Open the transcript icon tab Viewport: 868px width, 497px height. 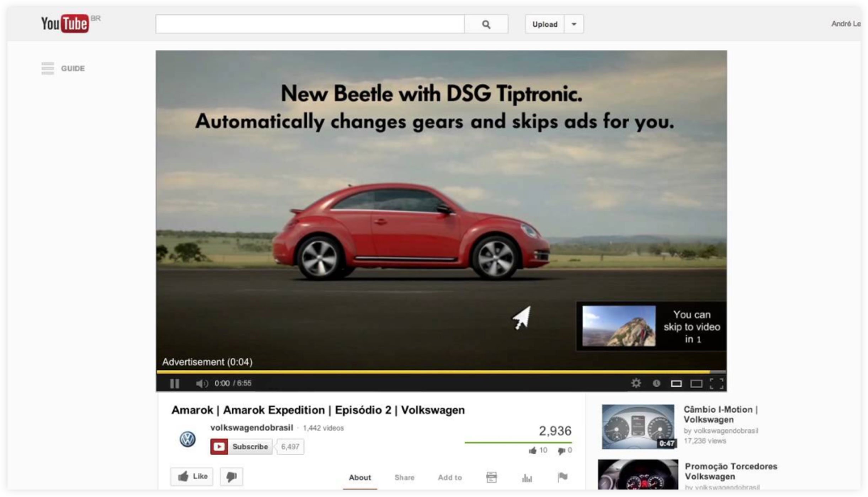point(491,477)
